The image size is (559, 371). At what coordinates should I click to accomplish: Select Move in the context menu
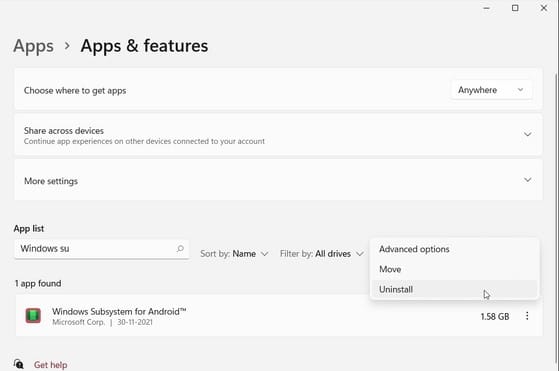click(x=454, y=269)
